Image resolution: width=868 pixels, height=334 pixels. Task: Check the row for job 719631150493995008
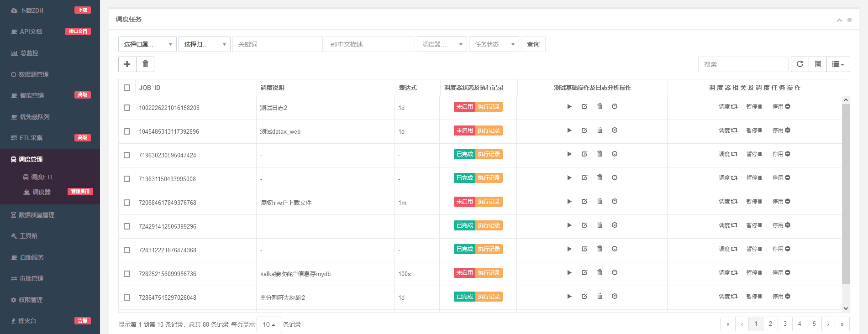pyautogui.click(x=127, y=179)
